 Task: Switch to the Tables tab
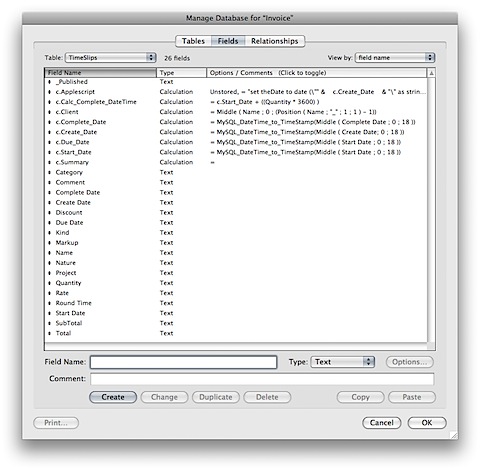tap(193, 41)
